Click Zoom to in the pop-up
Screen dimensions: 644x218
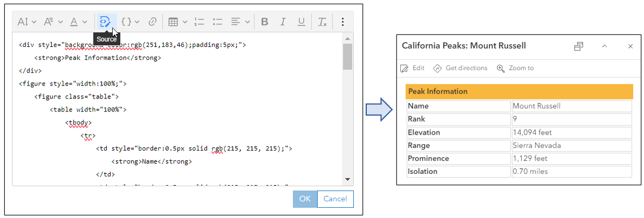coord(515,68)
